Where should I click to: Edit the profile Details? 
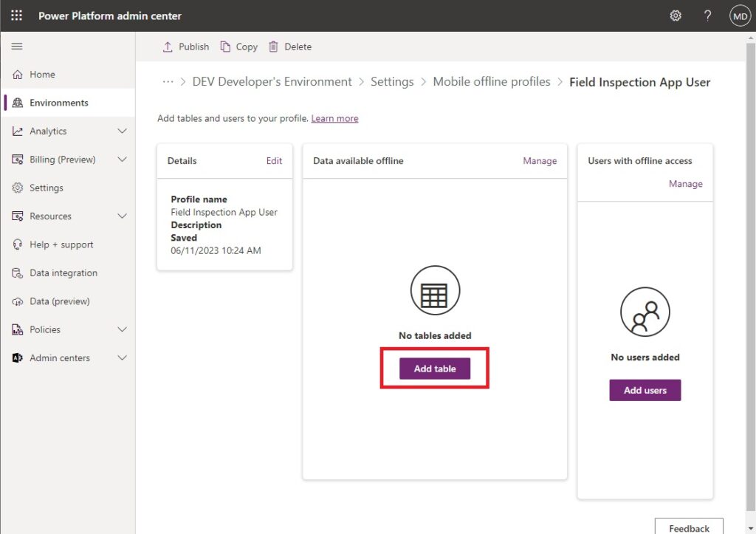(274, 160)
